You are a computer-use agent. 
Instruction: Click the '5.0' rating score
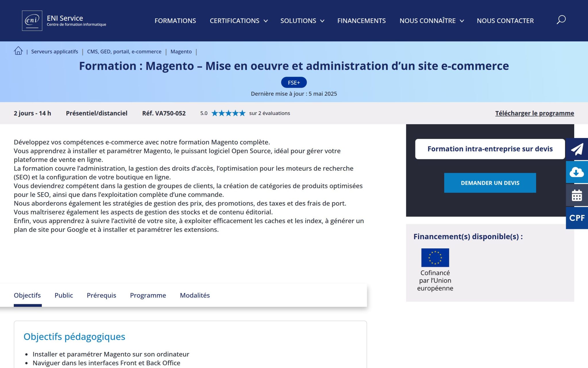click(x=204, y=113)
